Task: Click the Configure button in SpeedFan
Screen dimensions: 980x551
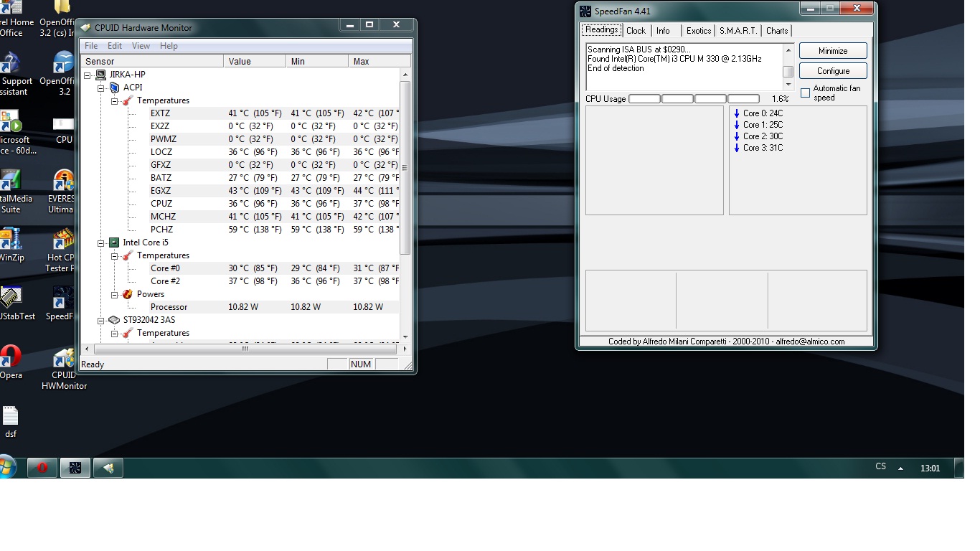Action: coord(832,71)
